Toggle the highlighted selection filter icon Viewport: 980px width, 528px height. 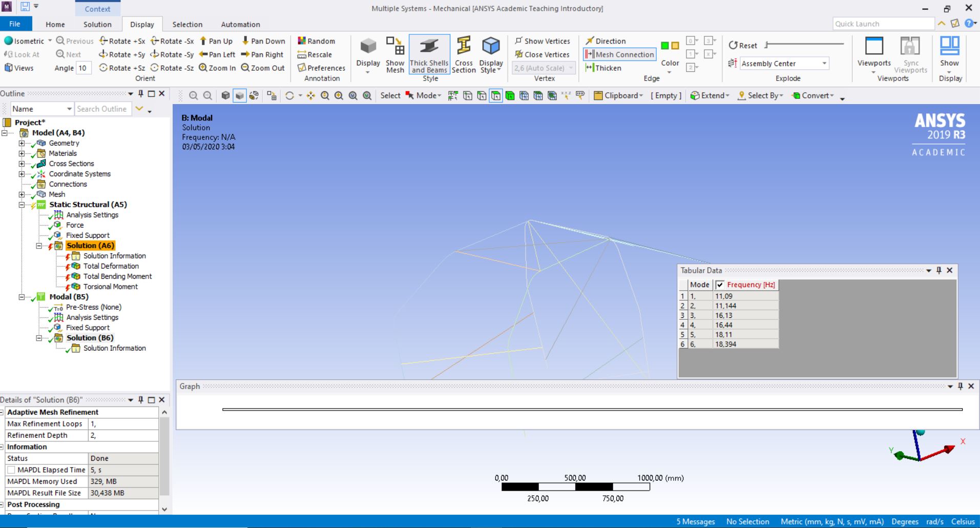click(x=496, y=95)
